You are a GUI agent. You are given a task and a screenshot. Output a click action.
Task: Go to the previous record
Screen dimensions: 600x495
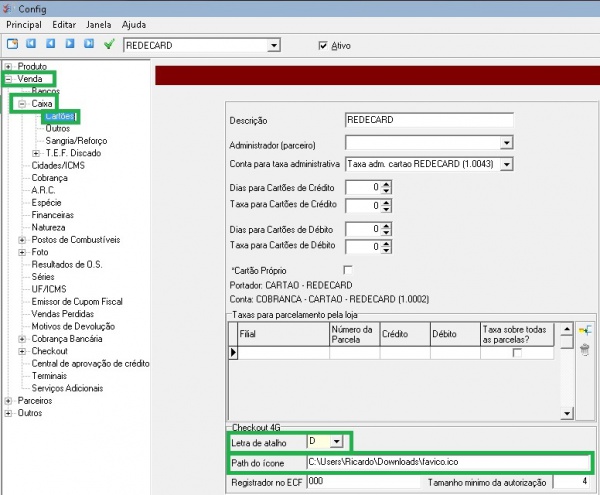tap(51, 45)
